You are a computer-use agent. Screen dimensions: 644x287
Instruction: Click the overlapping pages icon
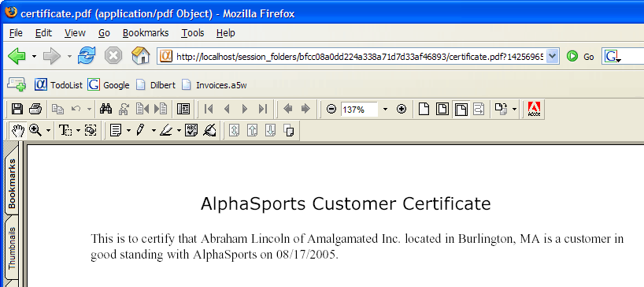pyautogui.click(x=289, y=131)
